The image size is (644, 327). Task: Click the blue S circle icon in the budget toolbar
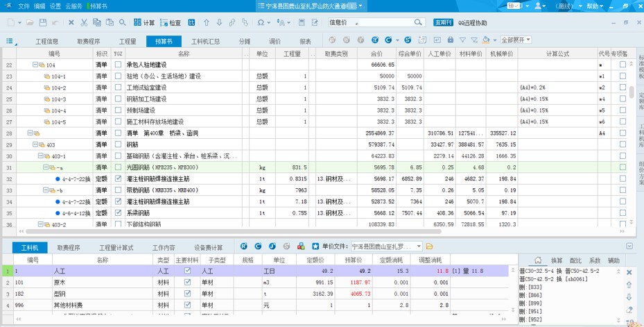point(408,40)
